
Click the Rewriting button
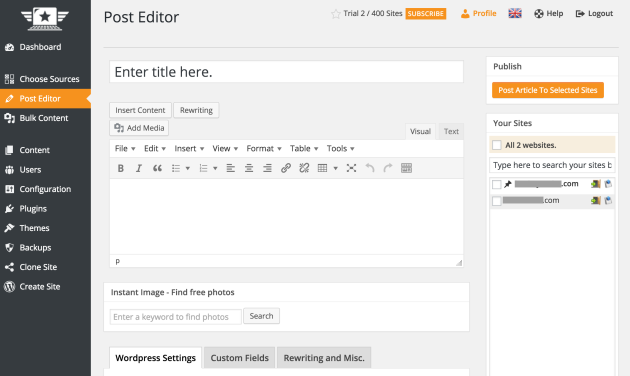click(196, 110)
